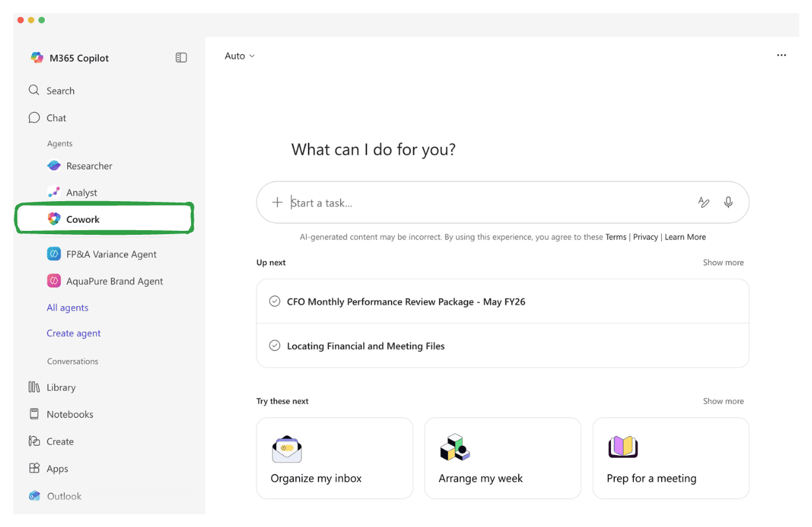Click the Library books icon
The image size is (812, 527).
pos(34,387)
